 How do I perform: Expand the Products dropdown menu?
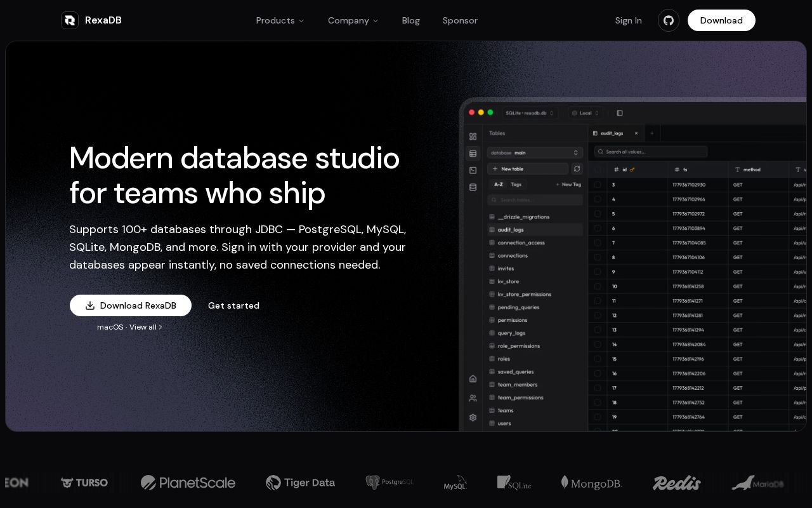pos(280,20)
